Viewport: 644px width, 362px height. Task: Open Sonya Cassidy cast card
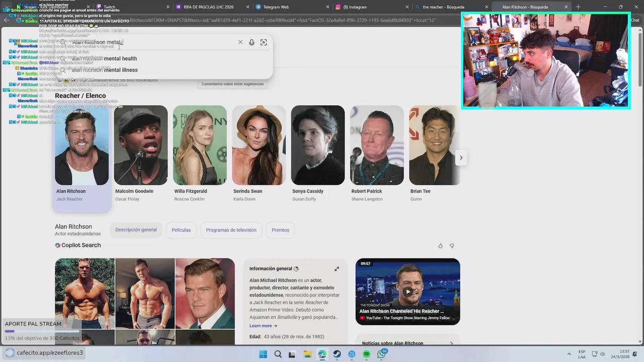pyautogui.click(x=318, y=154)
